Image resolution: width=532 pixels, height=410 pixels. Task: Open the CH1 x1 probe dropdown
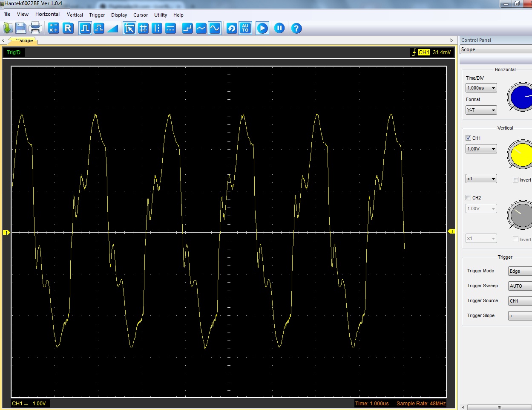click(481, 179)
